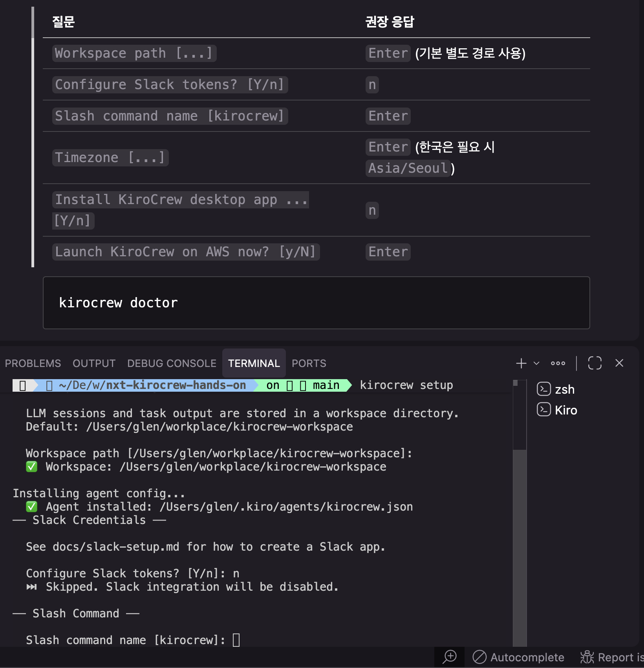Open zoom control in status bar
The width and height of the screenshot is (644, 668).
tap(450, 657)
